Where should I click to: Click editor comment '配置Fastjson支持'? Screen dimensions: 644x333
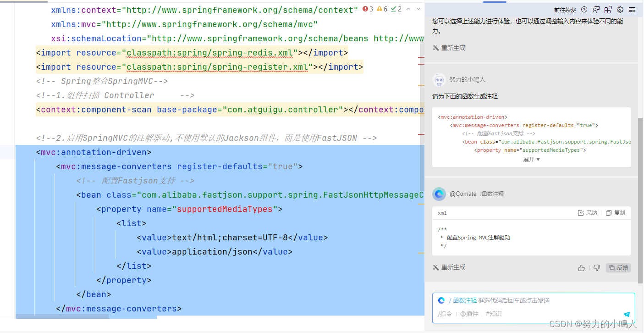tap(135, 181)
